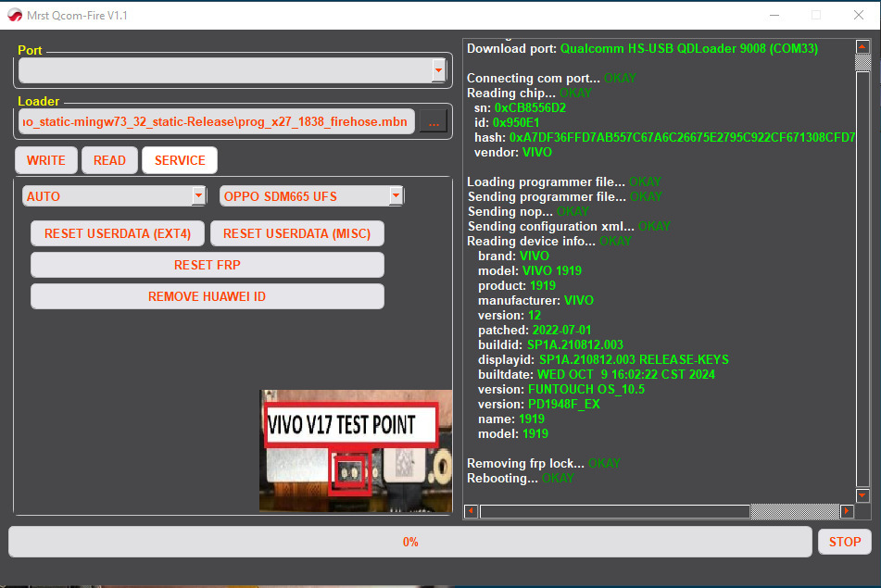Click the buildid 'SP1A.210812.003' line
This screenshot has width=881, height=588.
(x=550, y=344)
